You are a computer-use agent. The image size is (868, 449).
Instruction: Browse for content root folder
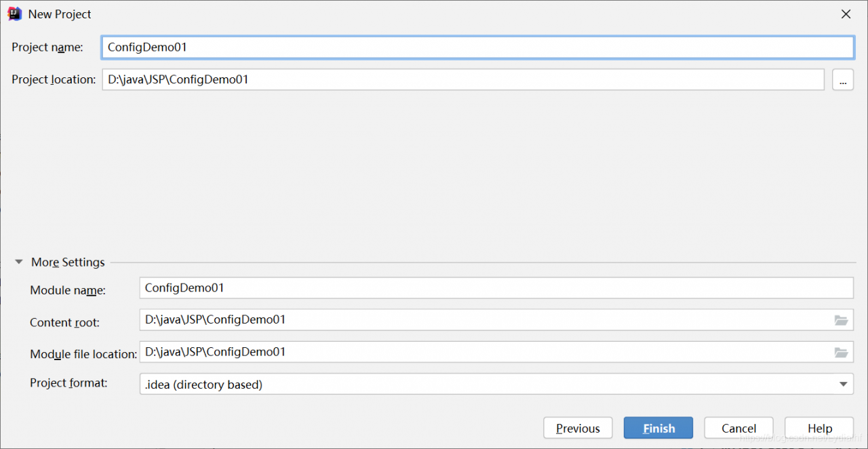click(x=841, y=320)
